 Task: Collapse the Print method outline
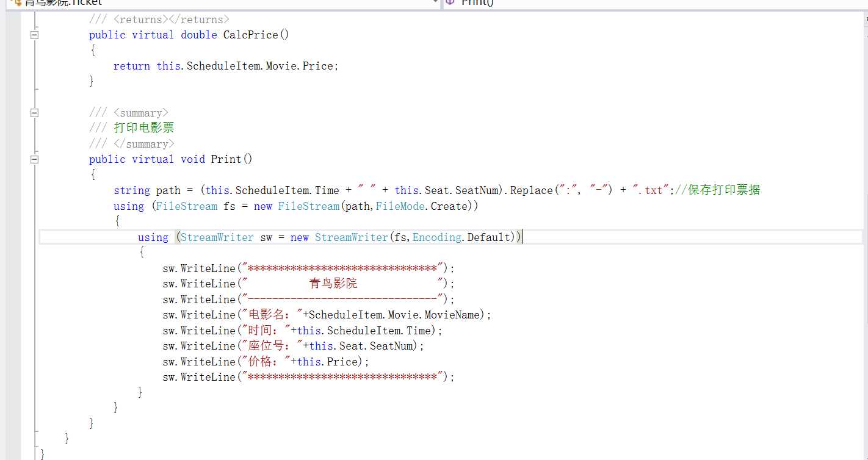click(x=34, y=159)
